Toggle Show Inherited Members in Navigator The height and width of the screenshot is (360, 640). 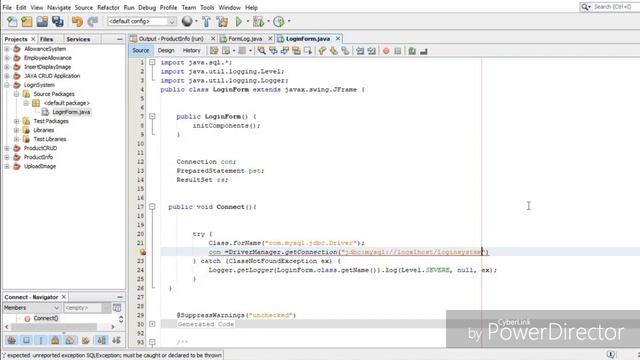point(12,340)
